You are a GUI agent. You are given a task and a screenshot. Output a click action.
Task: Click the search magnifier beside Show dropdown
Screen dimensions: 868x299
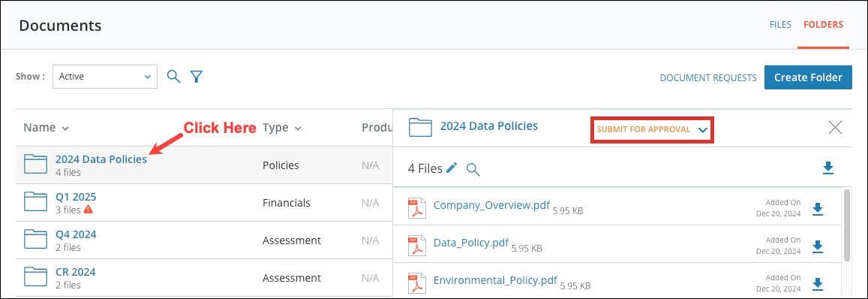pyautogui.click(x=174, y=77)
